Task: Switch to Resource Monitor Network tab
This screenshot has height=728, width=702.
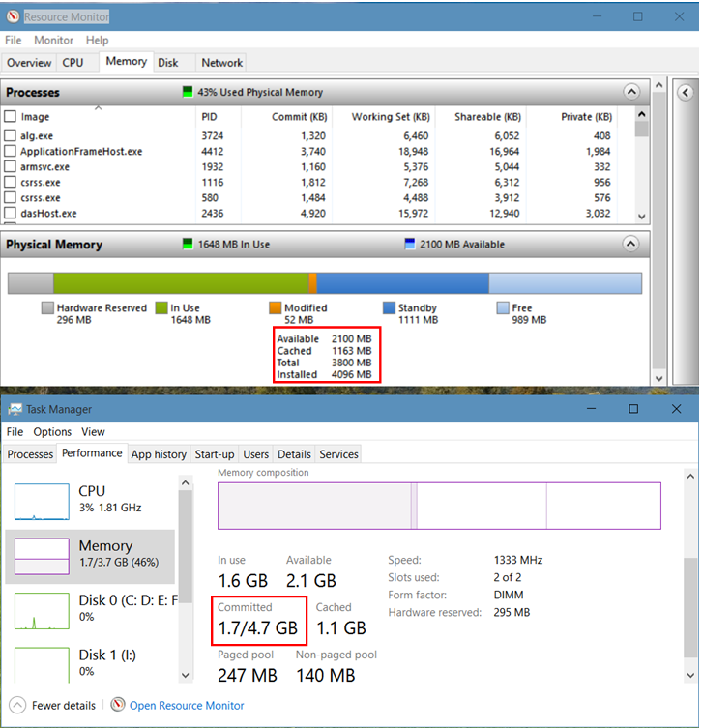Action: (x=221, y=63)
